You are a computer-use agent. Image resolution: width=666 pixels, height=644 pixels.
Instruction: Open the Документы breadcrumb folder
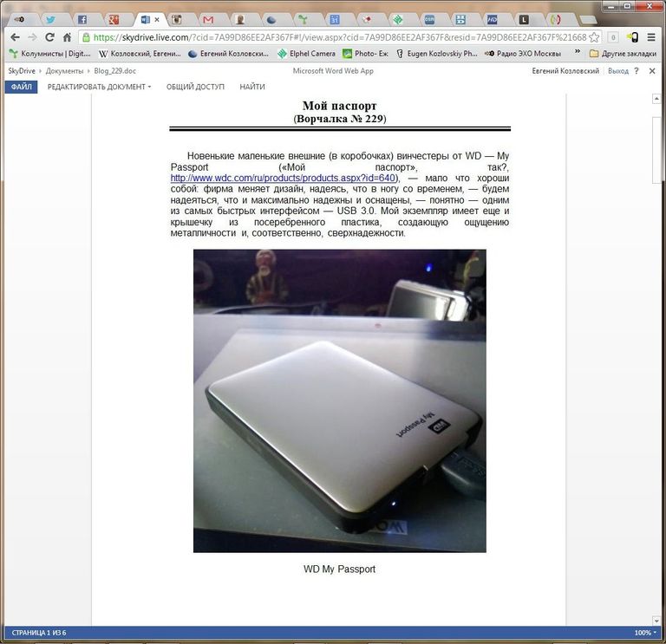(64, 71)
